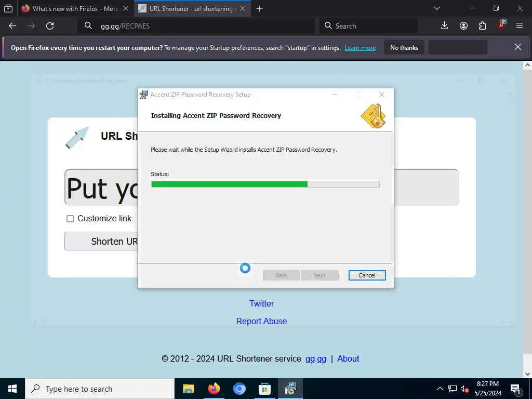532x399 pixels.
Task: Close the What's new with Firefox tab
Action: click(x=126, y=8)
